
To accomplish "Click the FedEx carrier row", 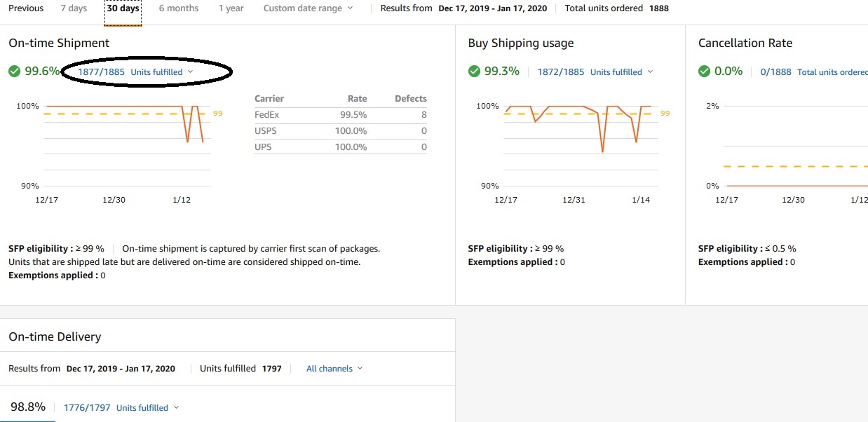I will (340, 115).
